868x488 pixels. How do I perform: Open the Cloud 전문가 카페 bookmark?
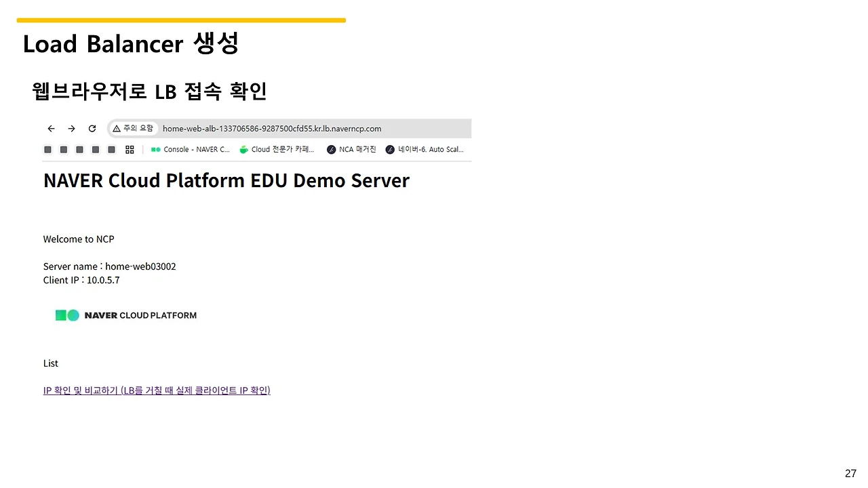[277, 150]
